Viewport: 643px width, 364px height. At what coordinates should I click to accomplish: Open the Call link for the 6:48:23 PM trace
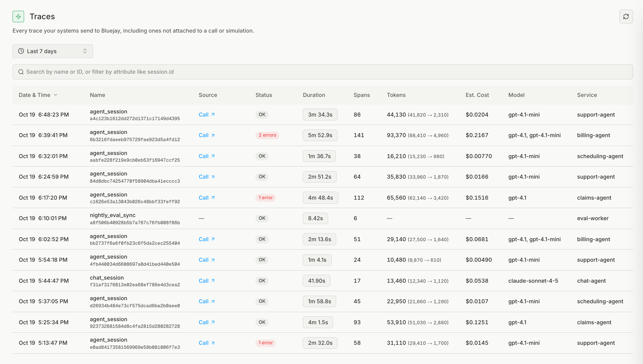pos(207,115)
